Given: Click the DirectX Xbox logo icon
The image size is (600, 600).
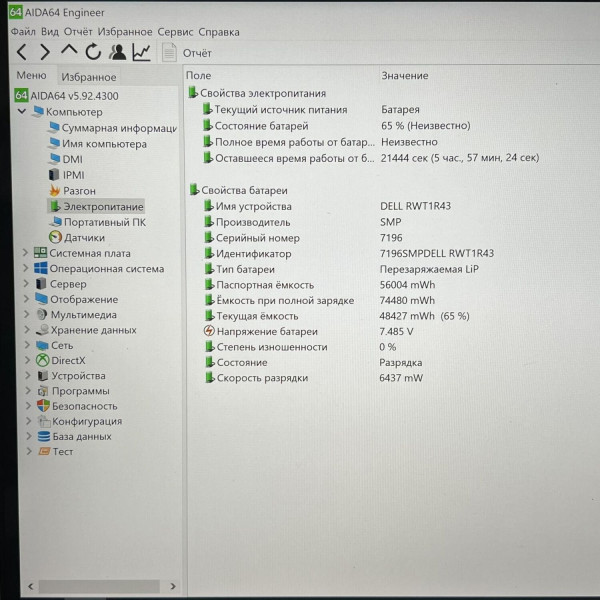Looking at the screenshot, I should pyautogui.click(x=42, y=360).
